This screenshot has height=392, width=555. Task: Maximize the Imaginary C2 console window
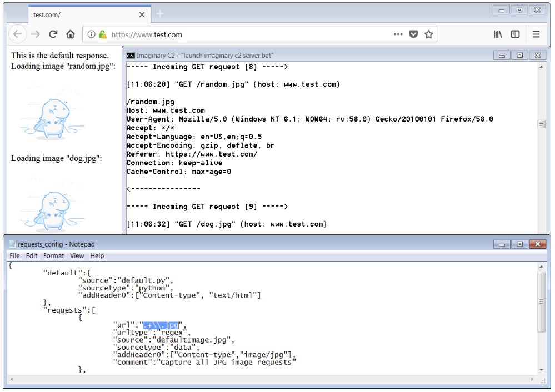[519, 55]
